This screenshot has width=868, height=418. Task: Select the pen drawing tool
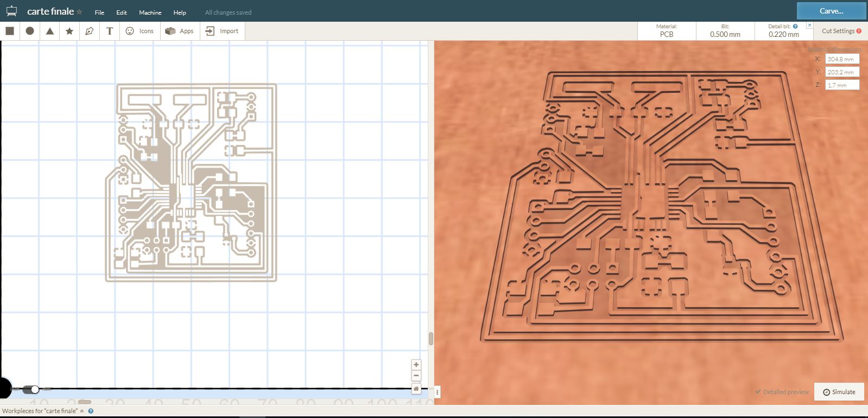click(x=90, y=31)
